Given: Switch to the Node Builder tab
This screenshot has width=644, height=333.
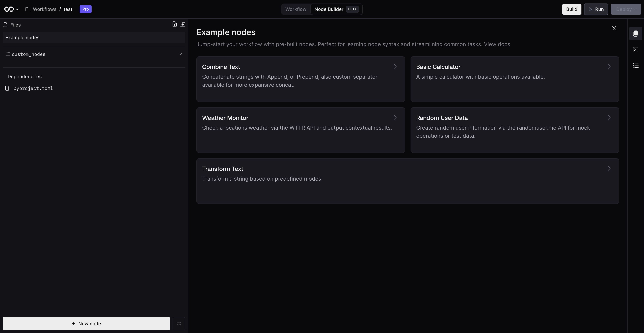Looking at the screenshot, I should [329, 9].
